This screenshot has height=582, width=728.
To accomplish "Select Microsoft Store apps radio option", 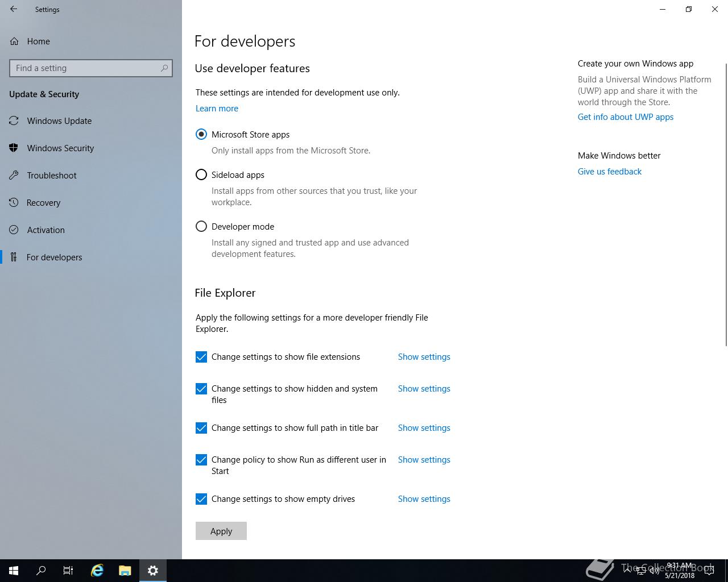I will pos(201,135).
